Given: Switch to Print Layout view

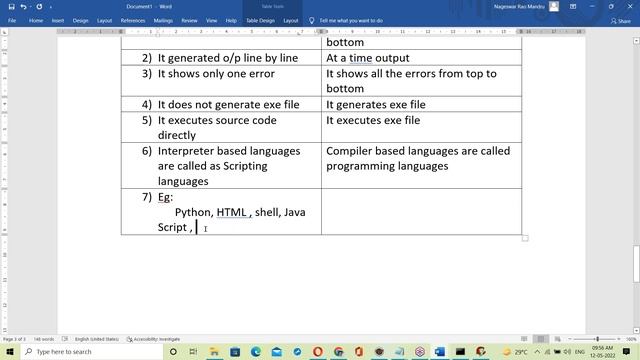Looking at the screenshot, I should pos(541,339).
